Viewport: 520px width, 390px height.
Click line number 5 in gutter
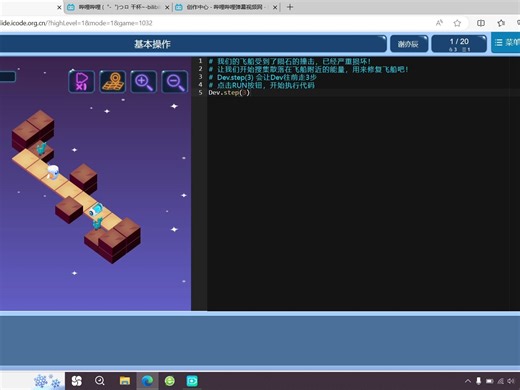click(x=200, y=93)
